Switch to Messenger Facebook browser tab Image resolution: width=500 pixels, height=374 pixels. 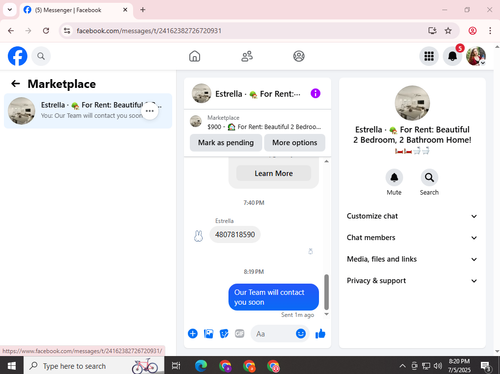[76, 10]
